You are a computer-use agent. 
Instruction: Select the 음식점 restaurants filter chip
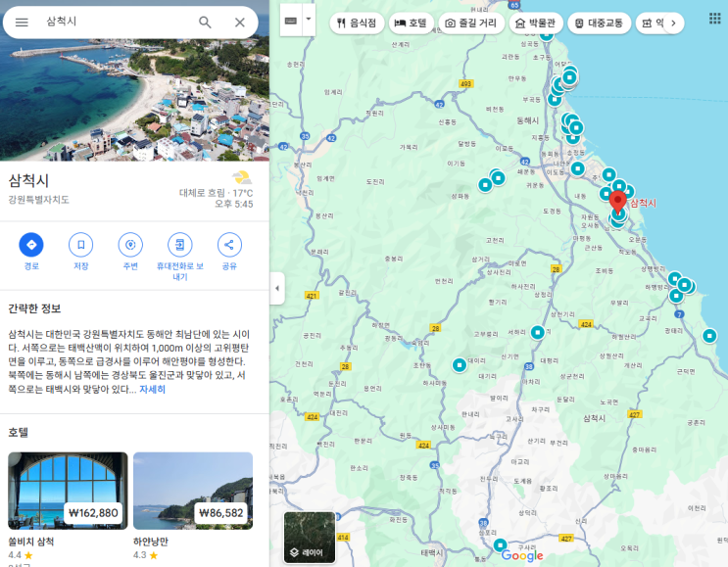click(x=357, y=23)
